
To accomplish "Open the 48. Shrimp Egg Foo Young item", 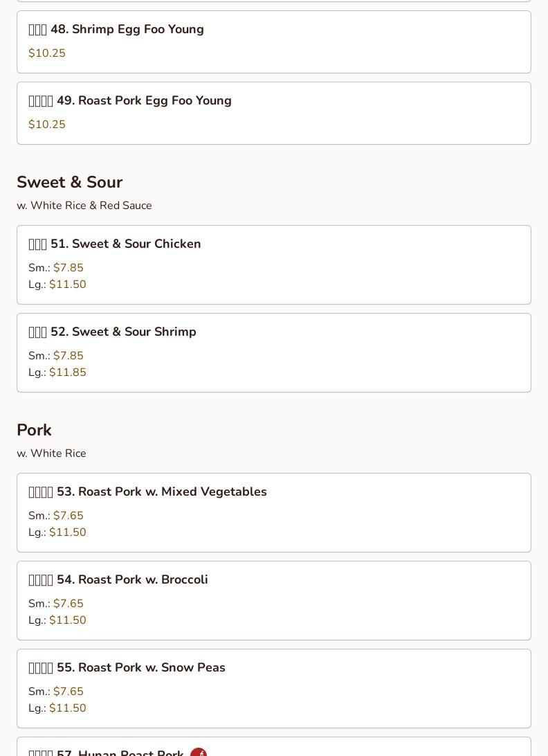I will pyautogui.click(x=274, y=42).
